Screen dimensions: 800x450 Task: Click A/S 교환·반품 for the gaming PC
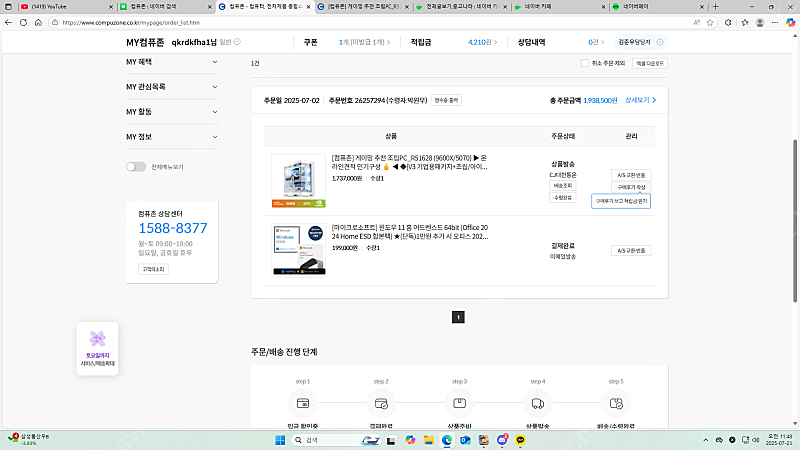click(631, 175)
